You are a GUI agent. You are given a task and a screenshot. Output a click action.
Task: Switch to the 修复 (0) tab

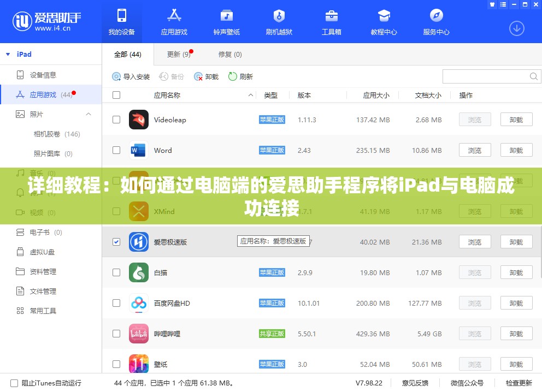230,54
